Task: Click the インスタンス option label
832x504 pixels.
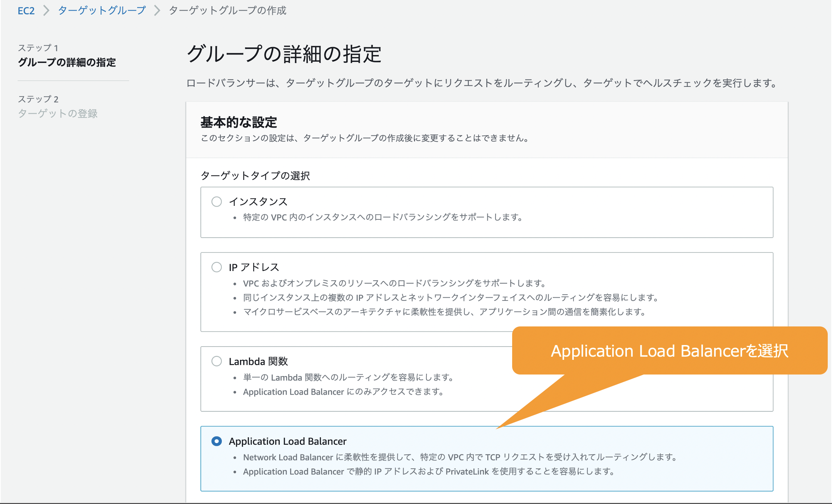Action: coord(258,202)
